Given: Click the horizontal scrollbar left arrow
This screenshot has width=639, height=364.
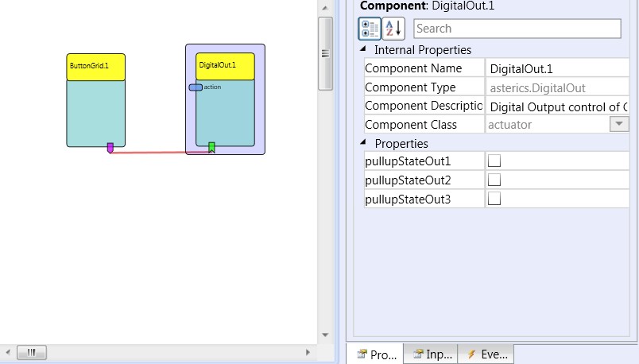Looking at the screenshot, I should 8,352.
